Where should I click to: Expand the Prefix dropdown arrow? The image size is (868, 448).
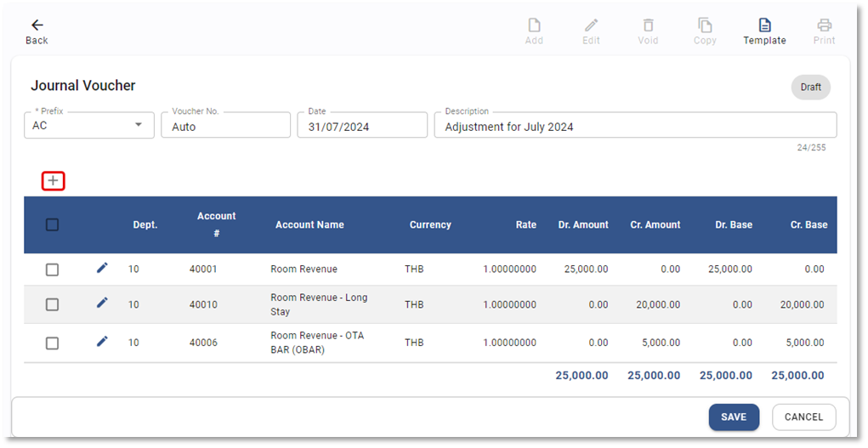tap(139, 126)
